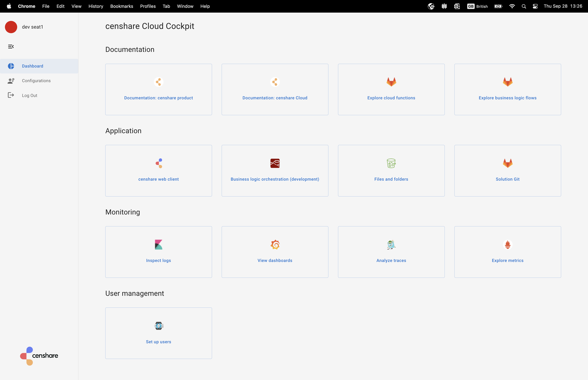Open the Bookmarks menu

(122, 6)
